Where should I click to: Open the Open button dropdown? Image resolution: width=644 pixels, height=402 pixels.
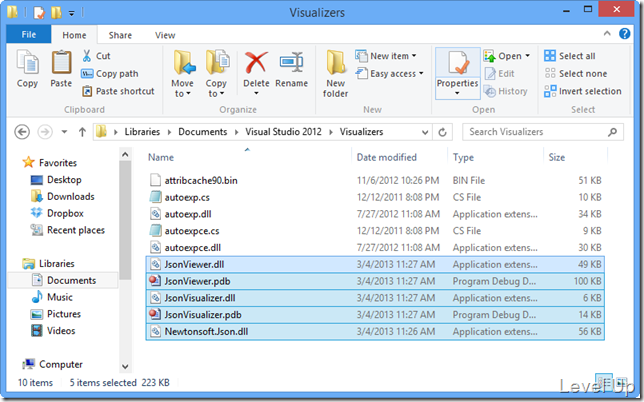pyautogui.click(x=527, y=56)
